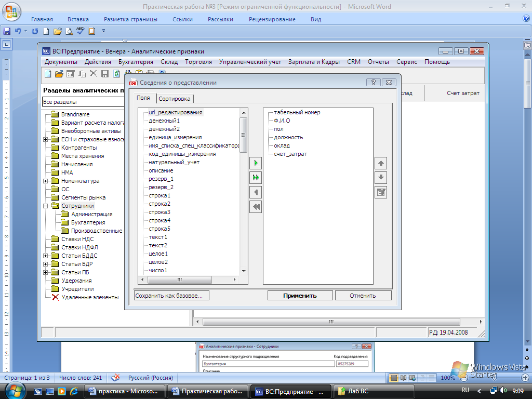Open Word print preview icon
This screenshot has width=532, height=399.
[x=69, y=31]
